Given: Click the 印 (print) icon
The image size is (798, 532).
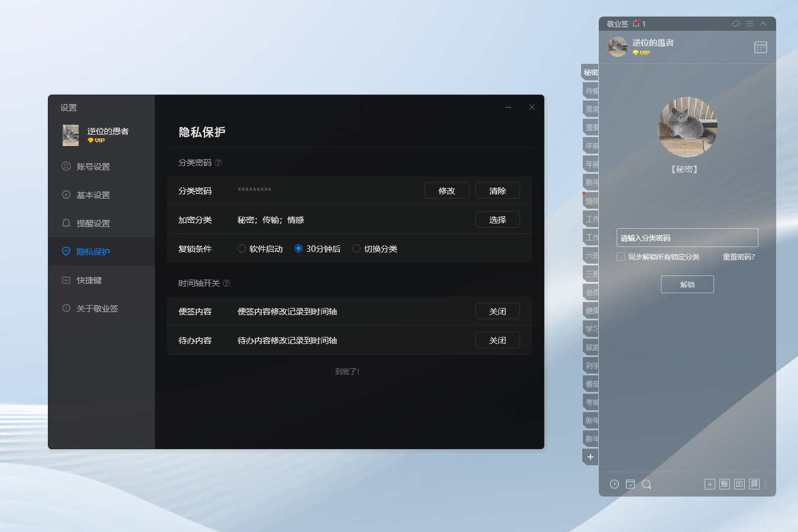Looking at the screenshot, I should click(739, 484).
